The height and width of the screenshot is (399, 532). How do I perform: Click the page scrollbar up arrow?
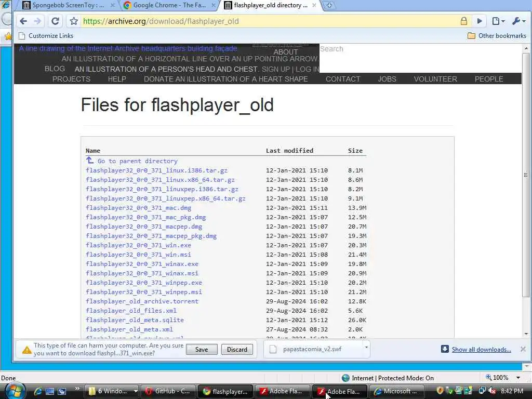coord(526,48)
